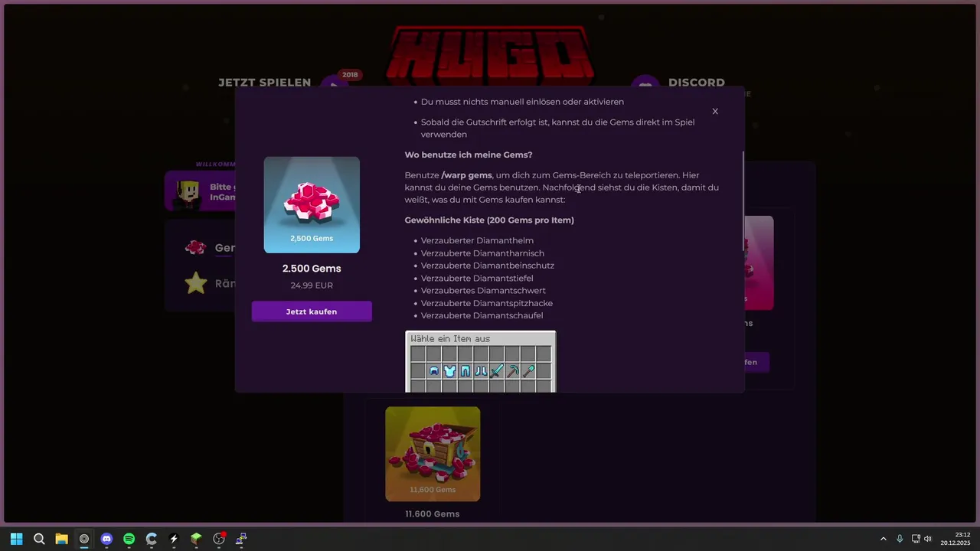Viewport: 980px width, 551px height.
Task: Click the Verzauberte Diamantstiefel list item
Action: 477,279
